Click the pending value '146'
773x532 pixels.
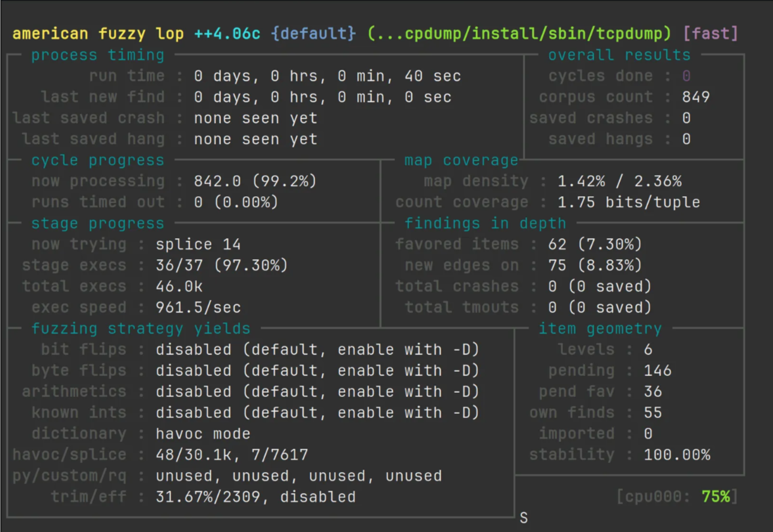[x=658, y=371]
